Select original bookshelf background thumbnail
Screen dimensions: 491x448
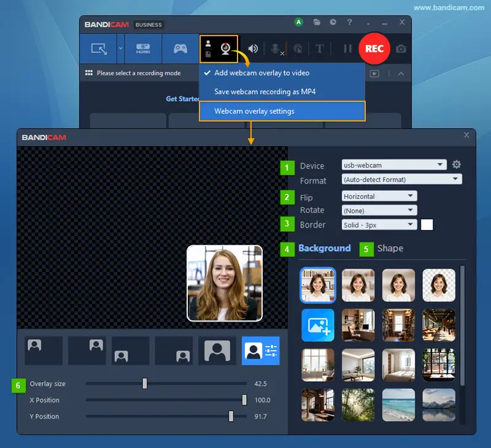click(318, 285)
